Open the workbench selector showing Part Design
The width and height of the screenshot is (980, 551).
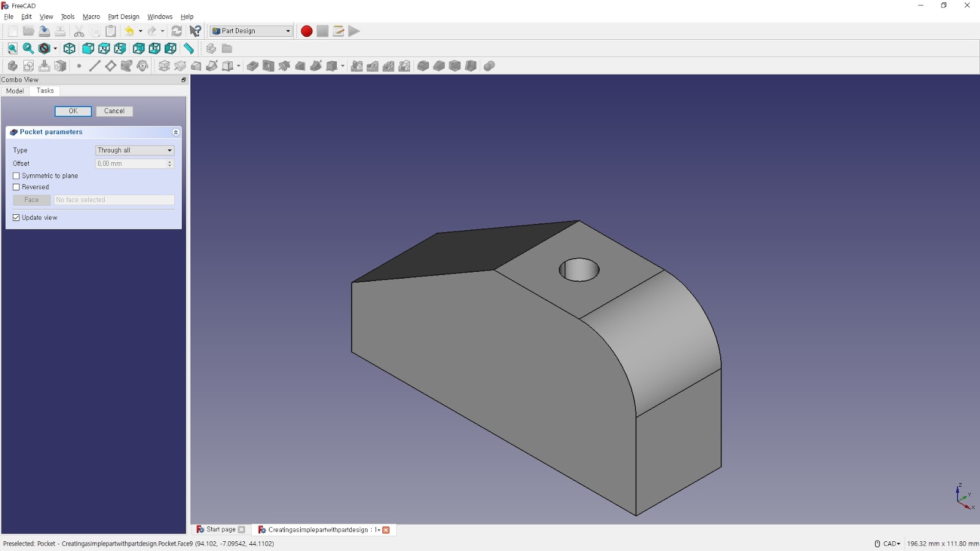tap(251, 31)
